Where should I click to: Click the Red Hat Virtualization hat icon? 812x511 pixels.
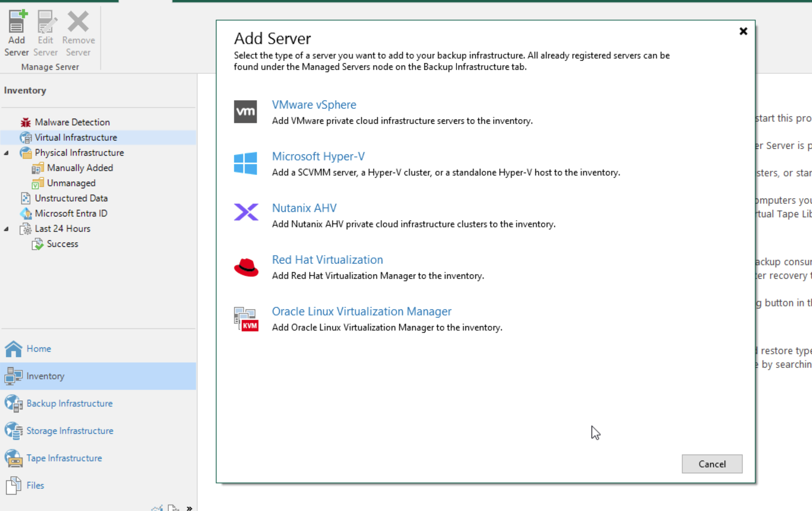click(x=246, y=267)
